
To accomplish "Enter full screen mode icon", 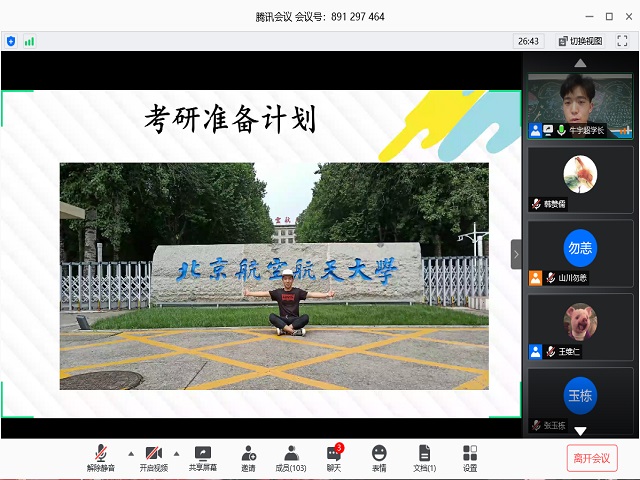I will (622, 41).
